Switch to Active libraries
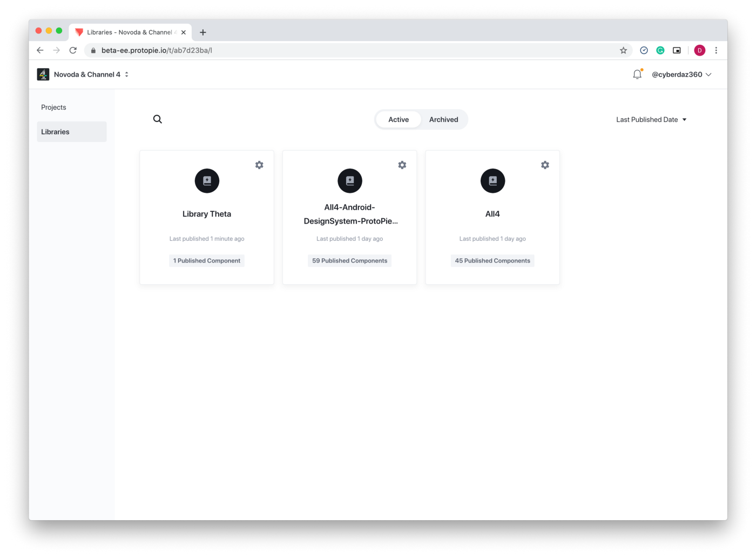756x558 pixels. coord(399,119)
